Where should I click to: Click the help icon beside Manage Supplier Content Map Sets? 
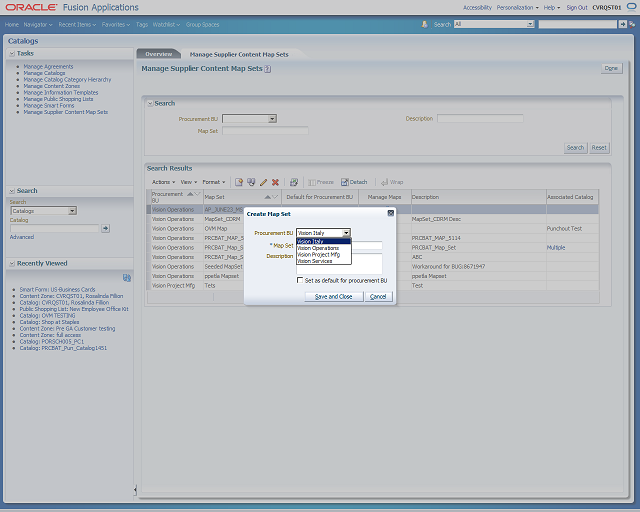coord(267,69)
